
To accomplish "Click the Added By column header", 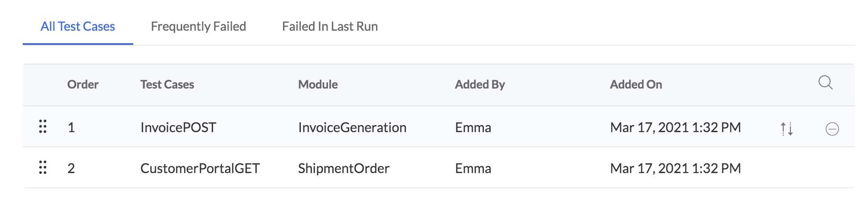I will 479,85.
